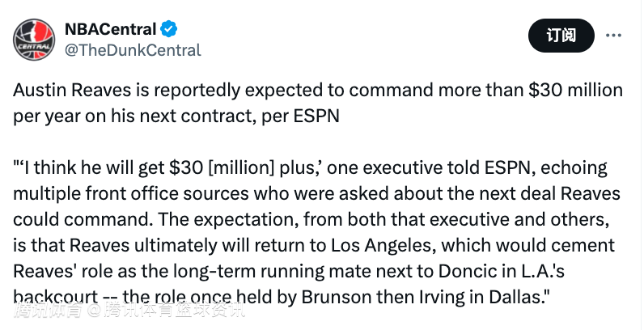644x330 pixels.
Task: Click the 腾讯体育 watermark text
Action: pyautogui.click(x=48, y=311)
